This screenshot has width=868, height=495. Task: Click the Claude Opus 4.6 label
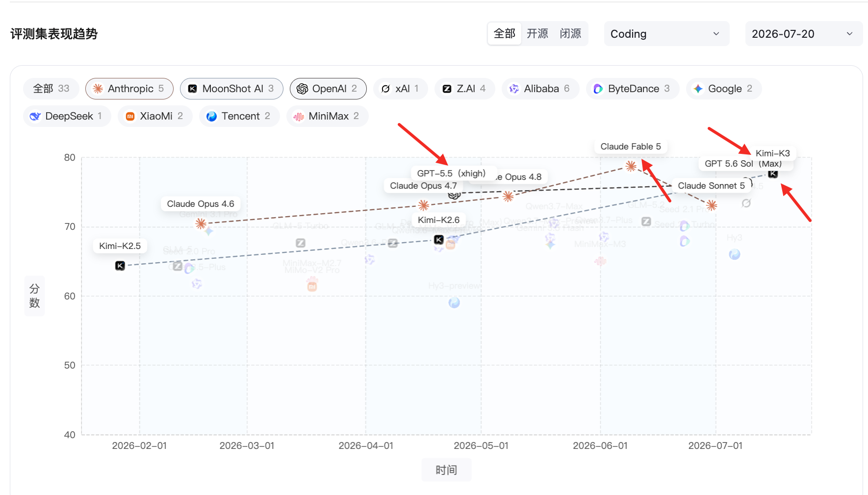point(201,204)
